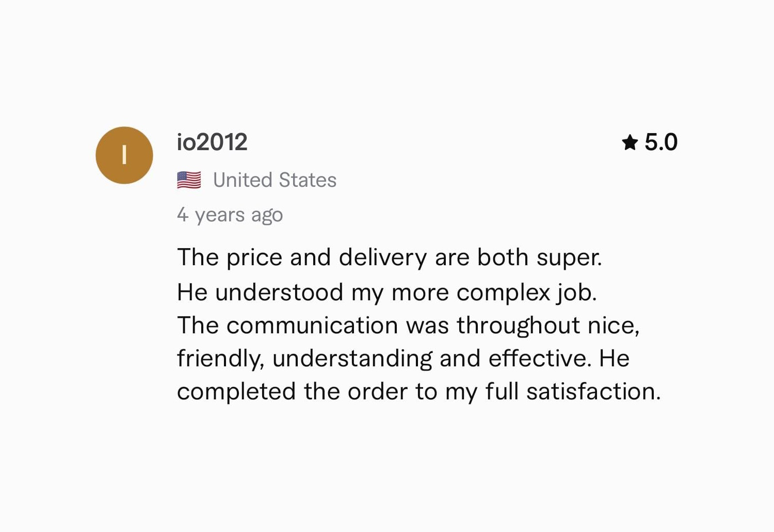The height and width of the screenshot is (532, 774).
Task: Click the black star rating icon
Action: coord(630,142)
